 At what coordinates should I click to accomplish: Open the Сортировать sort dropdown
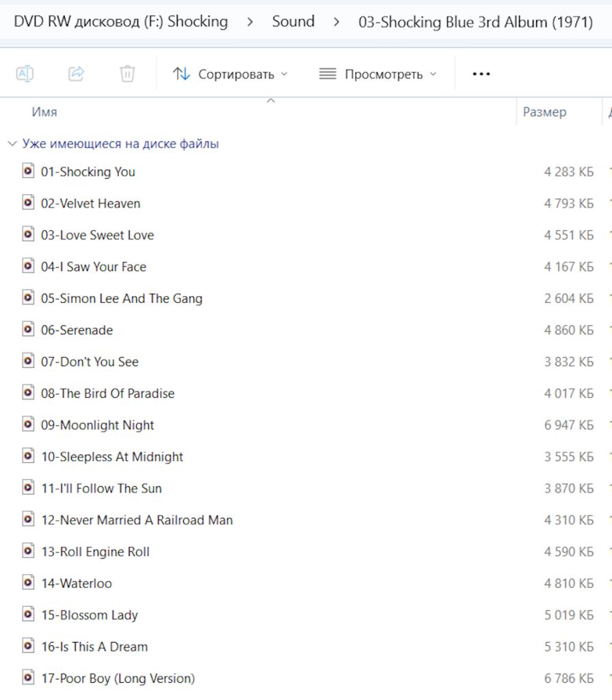coord(230,74)
